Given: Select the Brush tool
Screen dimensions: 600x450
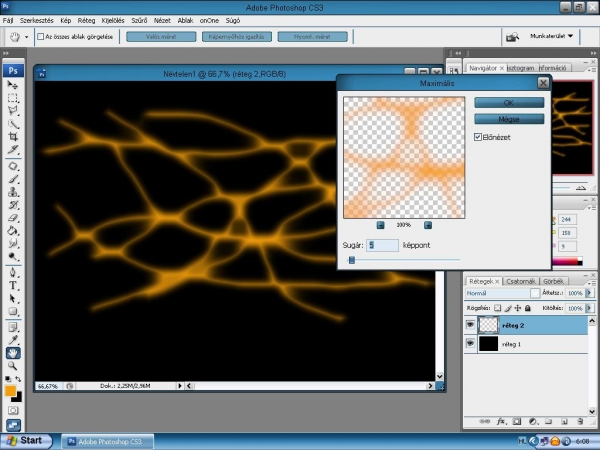Looking at the screenshot, I should [x=13, y=179].
